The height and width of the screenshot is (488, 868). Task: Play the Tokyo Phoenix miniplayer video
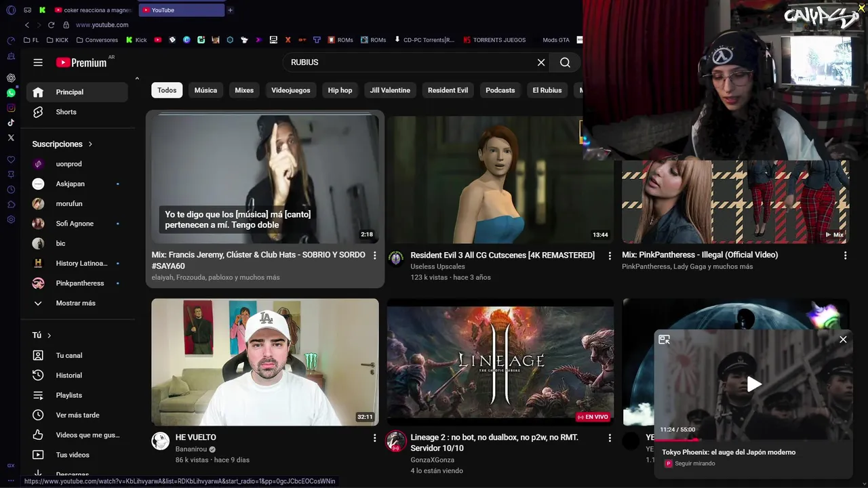[x=753, y=384]
